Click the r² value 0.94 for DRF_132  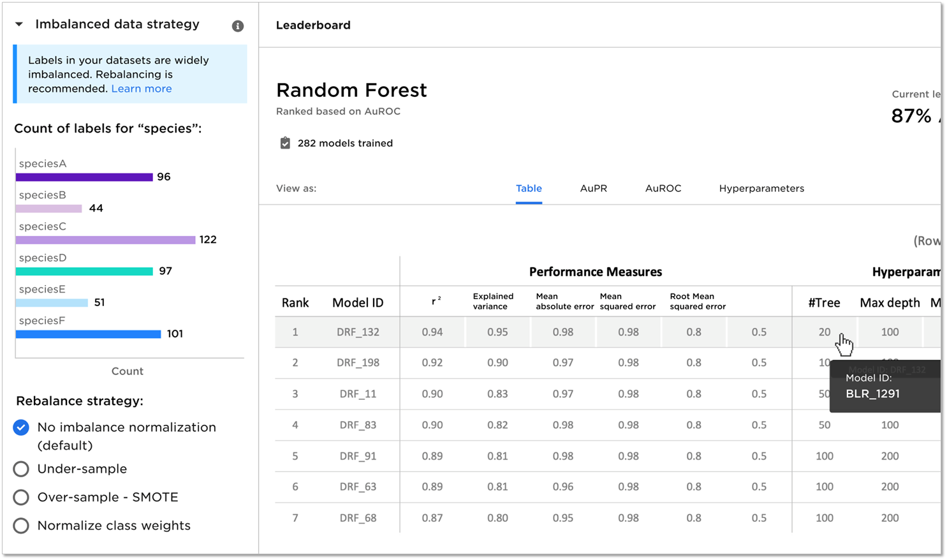coord(432,332)
